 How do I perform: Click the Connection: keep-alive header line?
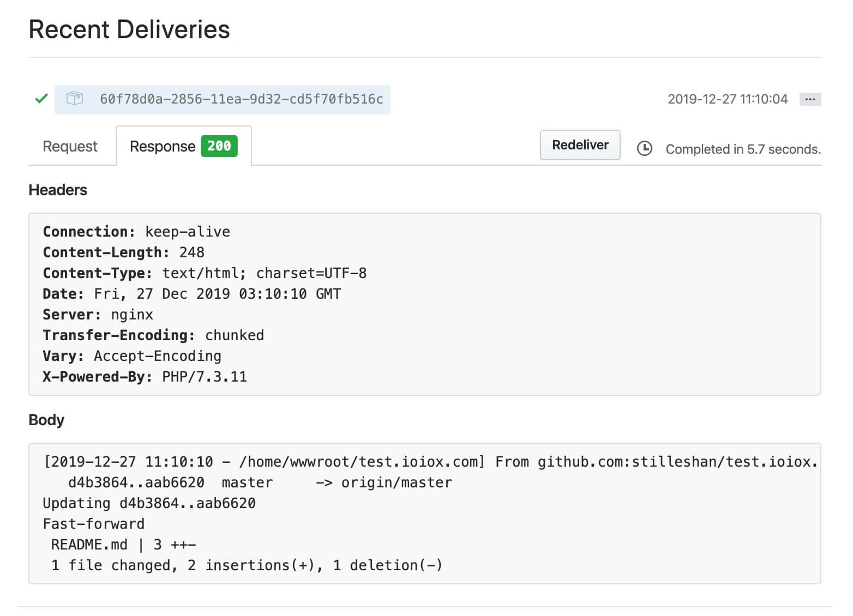pyautogui.click(x=136, y=232)
